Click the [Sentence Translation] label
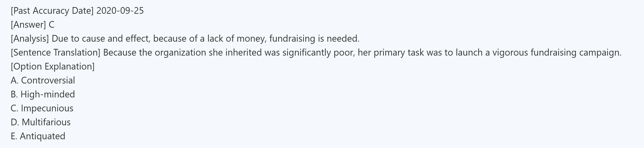 pyautogui.click(x=55, y=53)
